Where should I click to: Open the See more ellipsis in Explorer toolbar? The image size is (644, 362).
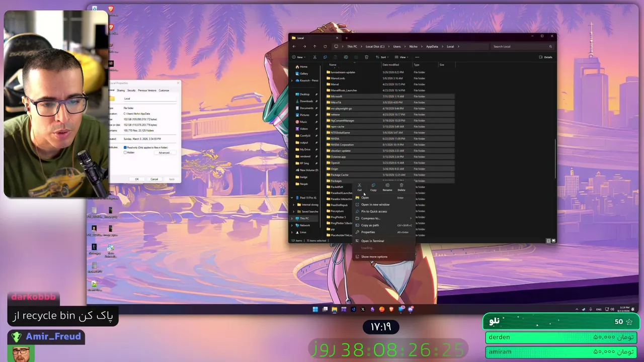417,57
